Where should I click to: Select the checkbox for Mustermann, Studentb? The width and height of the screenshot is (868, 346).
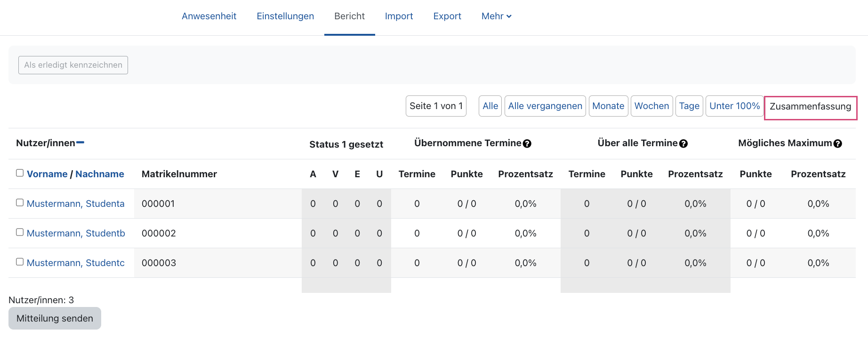tap(20, 232)
